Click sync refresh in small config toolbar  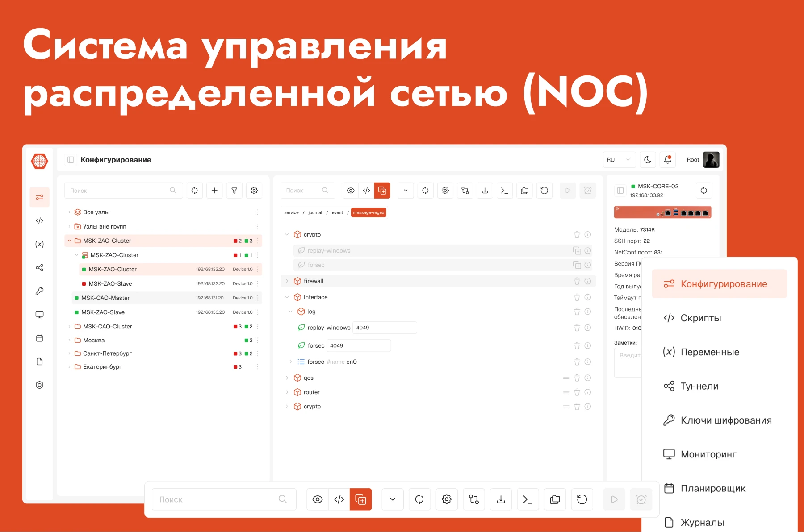click(x=425, y=191)
